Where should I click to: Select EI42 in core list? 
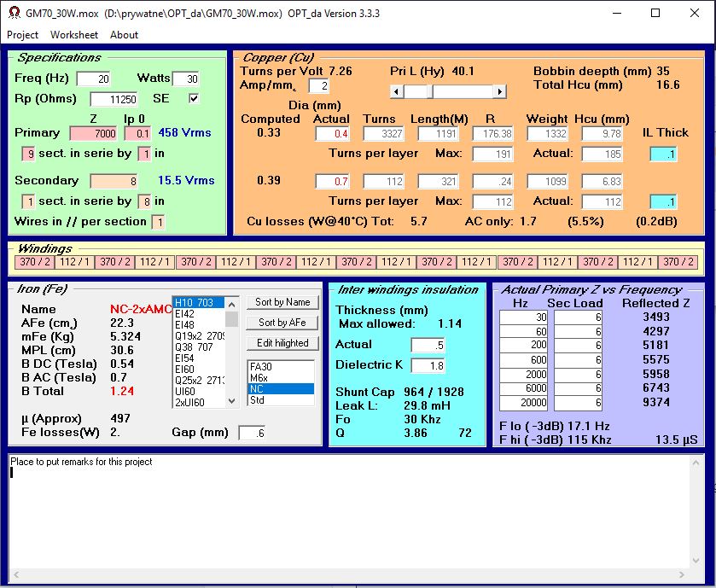pyautogui.click(x=199, y=314)
